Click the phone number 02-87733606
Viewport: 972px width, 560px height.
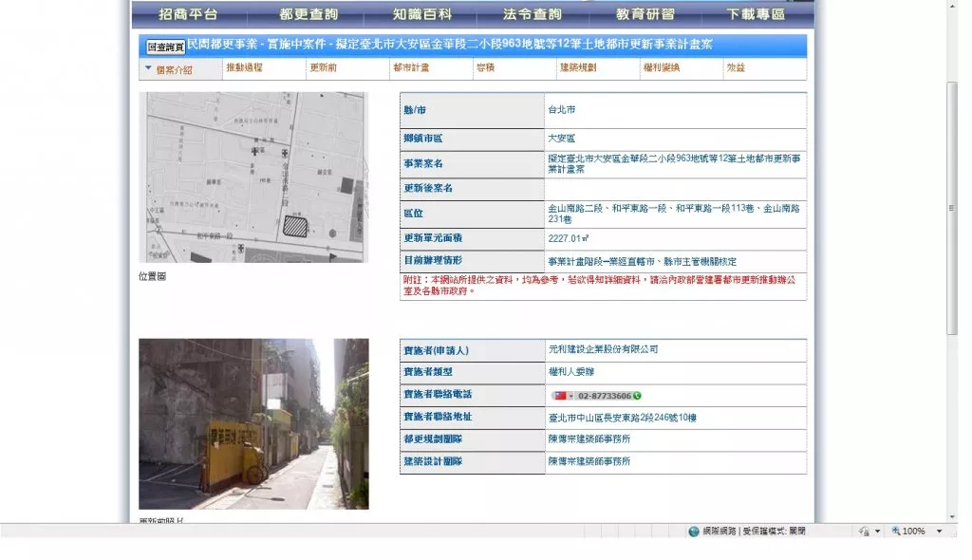[604, 396]
